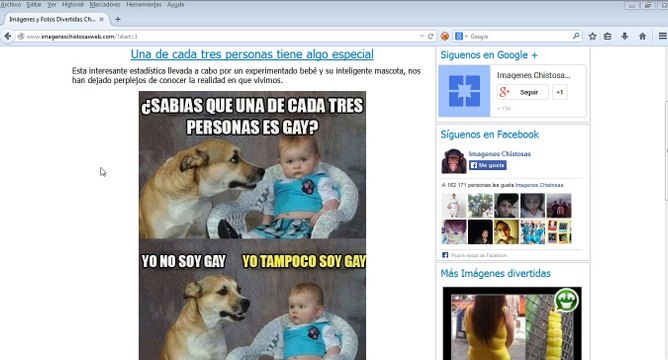Open the Marcadores menu
The height and width of the screenshot is (360, 668).
point(105,4)
